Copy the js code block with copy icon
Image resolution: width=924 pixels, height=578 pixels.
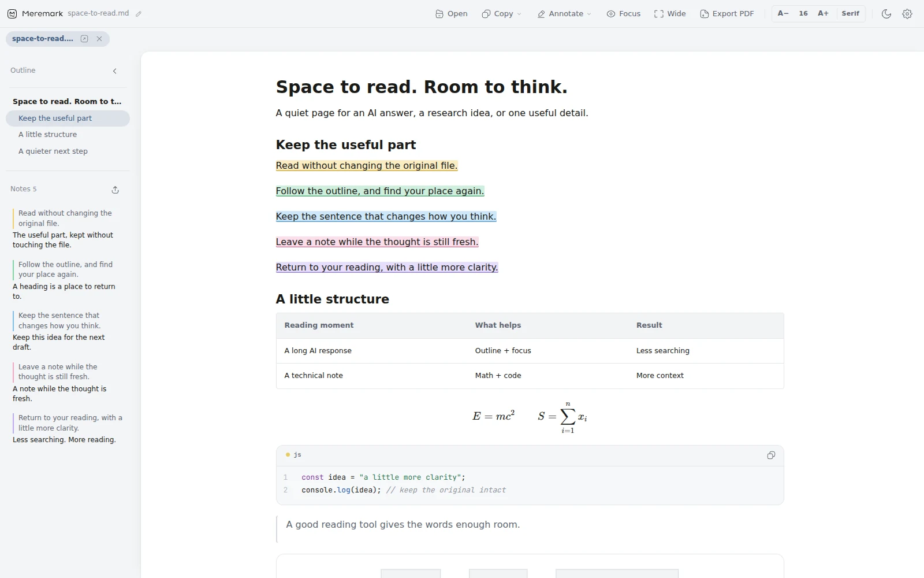(x=771, y=455)
